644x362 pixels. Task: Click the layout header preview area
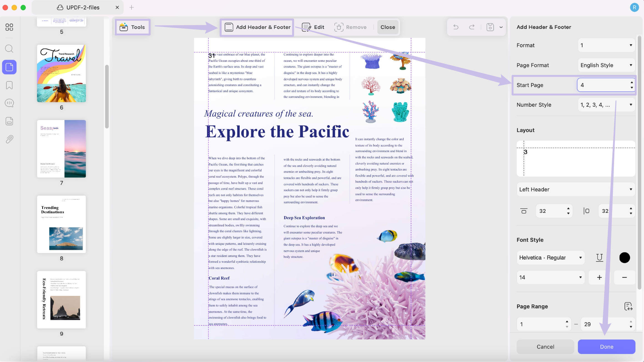(576, 158)
